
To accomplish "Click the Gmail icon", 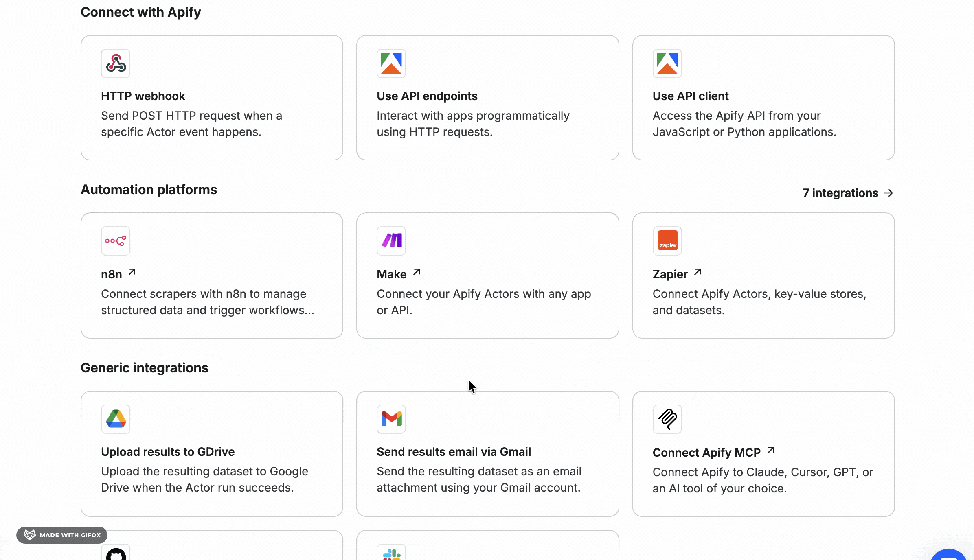I will pyautogui.click(x=391, y=419).
